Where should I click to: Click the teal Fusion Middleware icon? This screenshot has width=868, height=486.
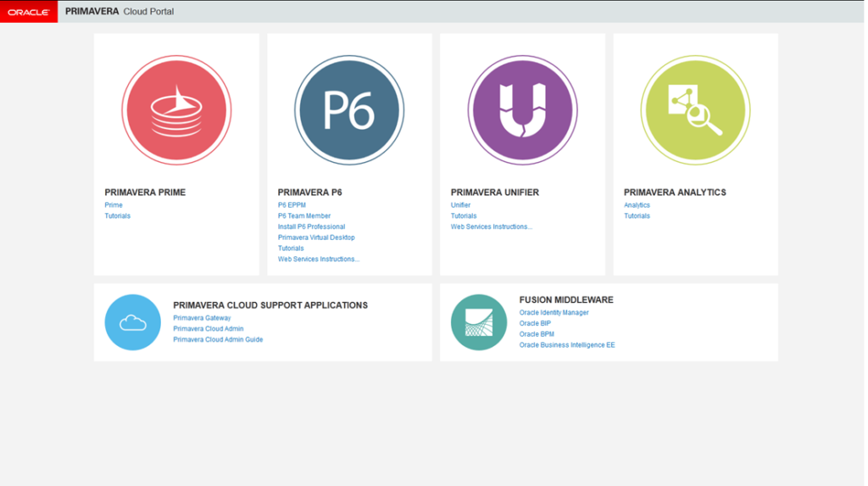point(479,322)
